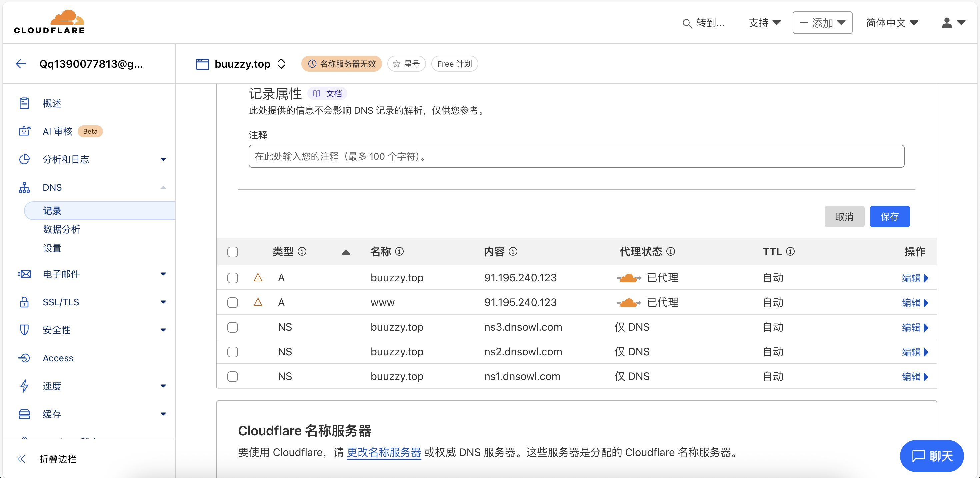Check the ns3.dnsowl.com record checkbox
980x478 pixels.
click(232, 327)
